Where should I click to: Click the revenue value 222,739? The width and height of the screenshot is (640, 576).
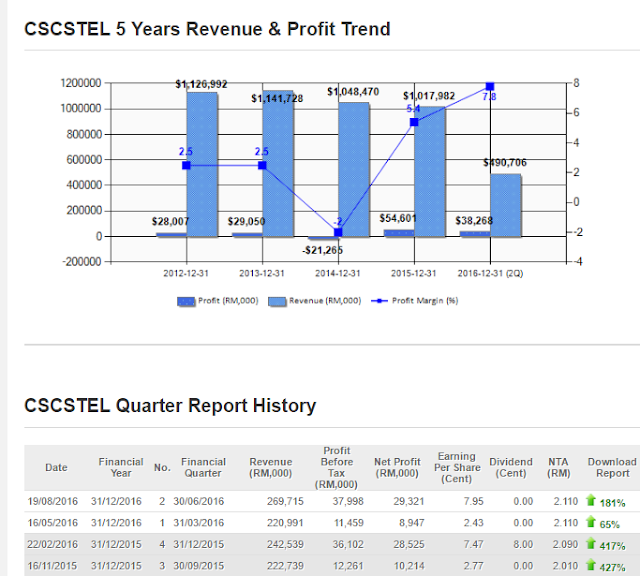click(x=285, y=566)
